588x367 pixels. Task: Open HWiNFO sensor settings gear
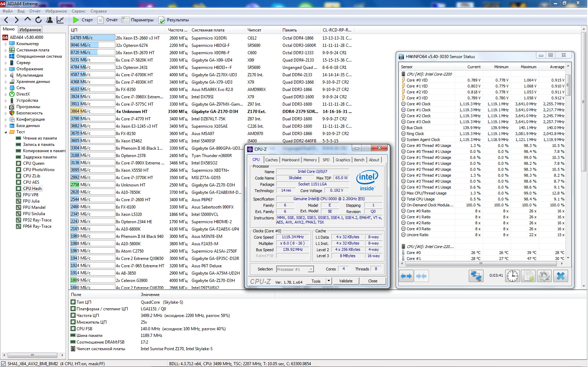[544, 276]
